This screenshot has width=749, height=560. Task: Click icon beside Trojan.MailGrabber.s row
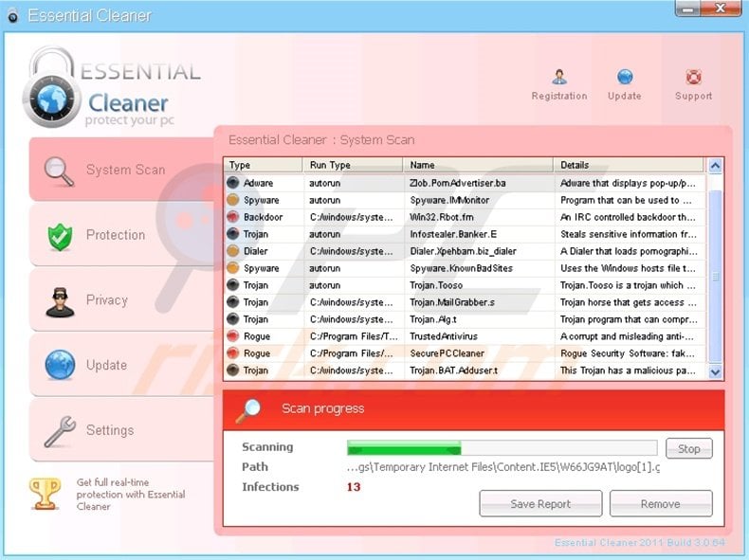tap(232, 301)
